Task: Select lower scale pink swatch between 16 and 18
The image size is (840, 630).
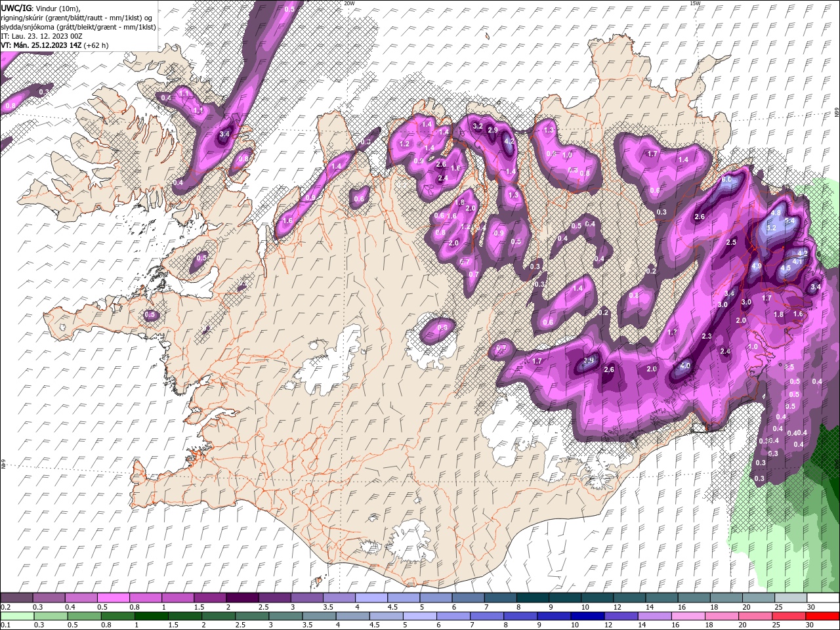Action: (x=688, y=616)
